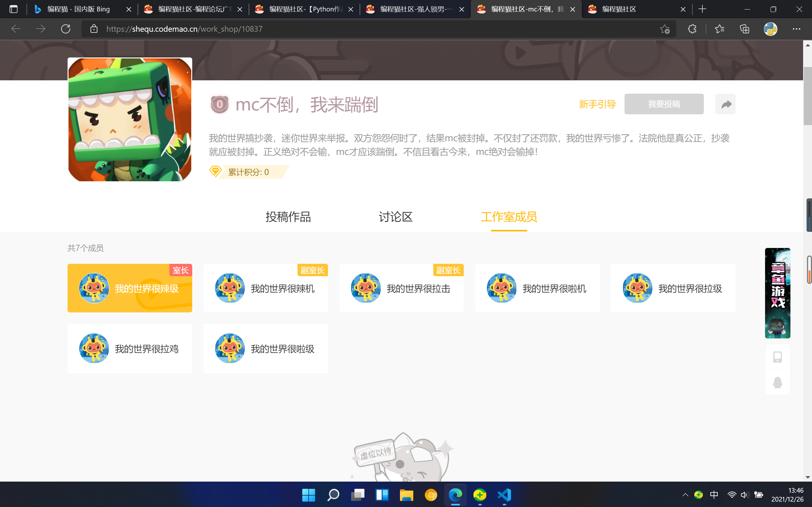
Task: Open the 童年游戏 side banner
Action: click(777, 293)
